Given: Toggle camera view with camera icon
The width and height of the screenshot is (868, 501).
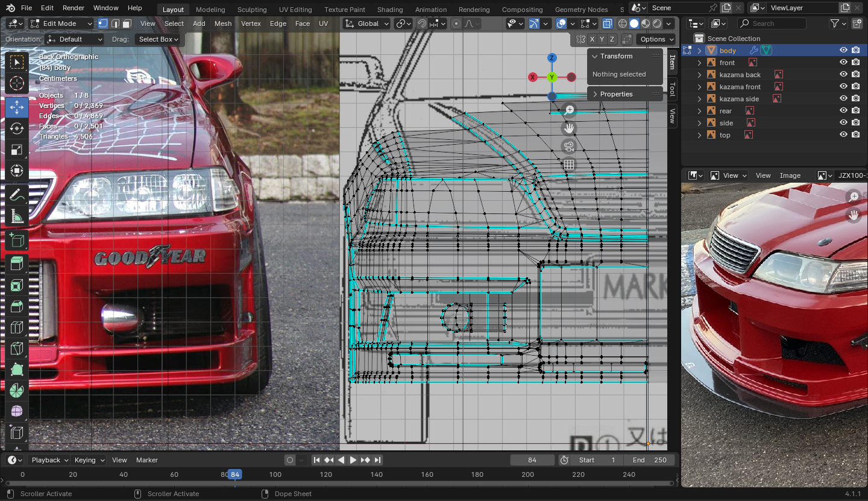Looking at the screenshot, I should tap(569, 146).
